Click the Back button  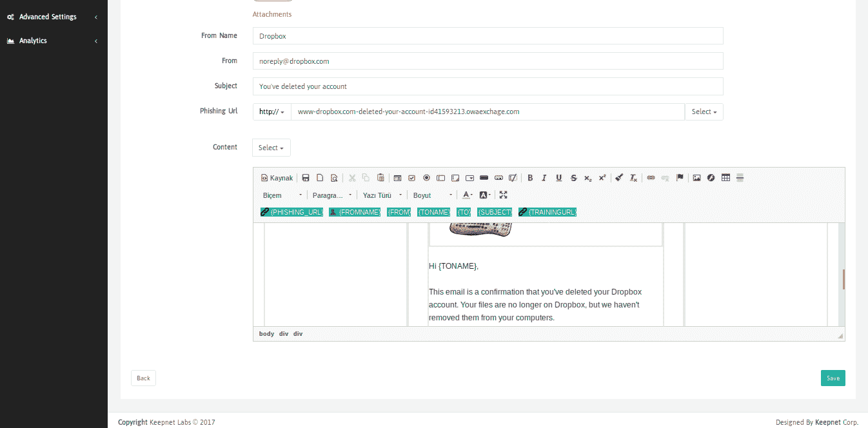[143, 378]
